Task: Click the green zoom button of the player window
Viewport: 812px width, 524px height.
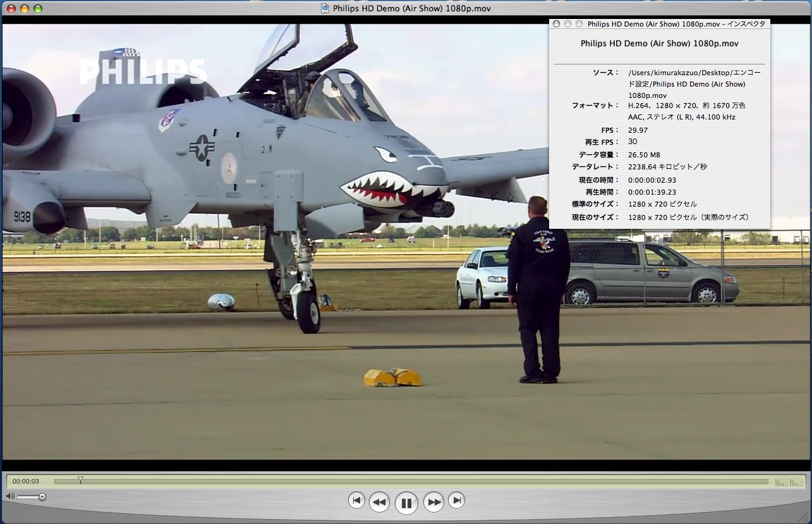Action: (x=38, y=9)
